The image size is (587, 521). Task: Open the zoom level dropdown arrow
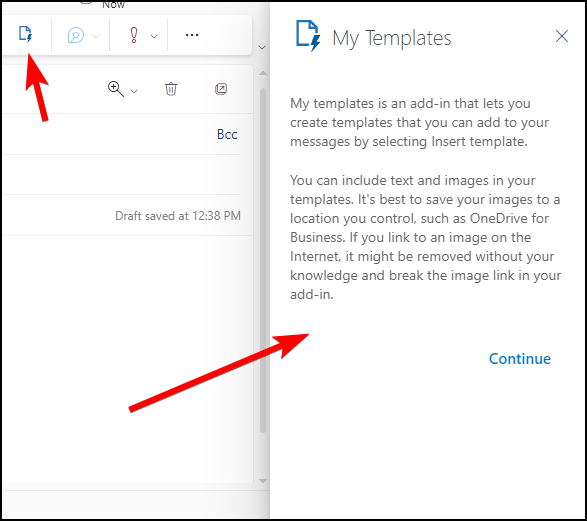pos(134,91)
